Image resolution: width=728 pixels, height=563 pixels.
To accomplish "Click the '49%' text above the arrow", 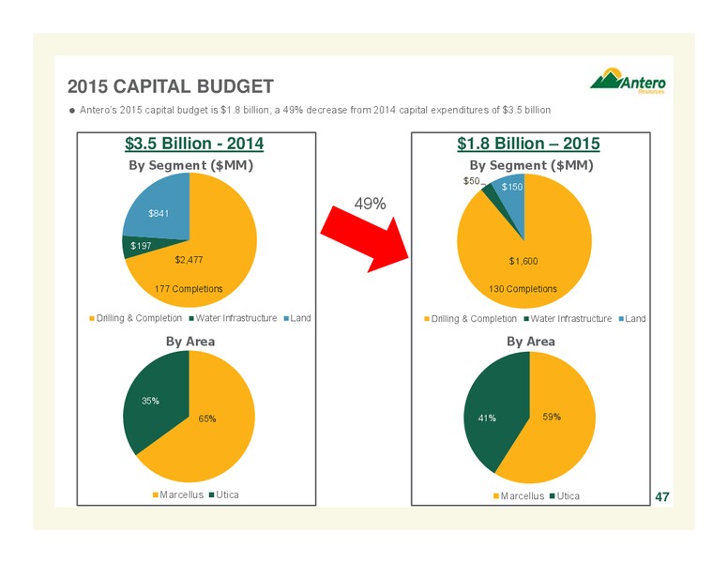I will (370, 204).
